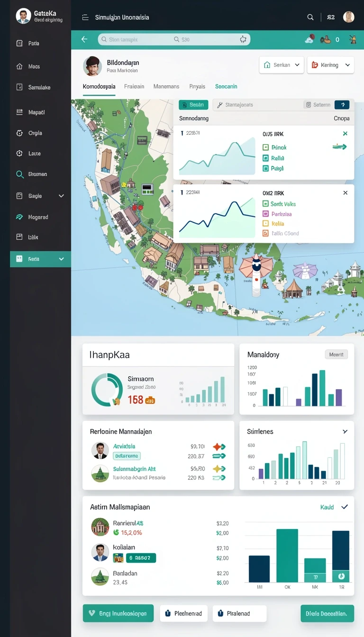364x637 pixels.
Task: Toggle Rellia checkbox in first legend
Action: 265,158
